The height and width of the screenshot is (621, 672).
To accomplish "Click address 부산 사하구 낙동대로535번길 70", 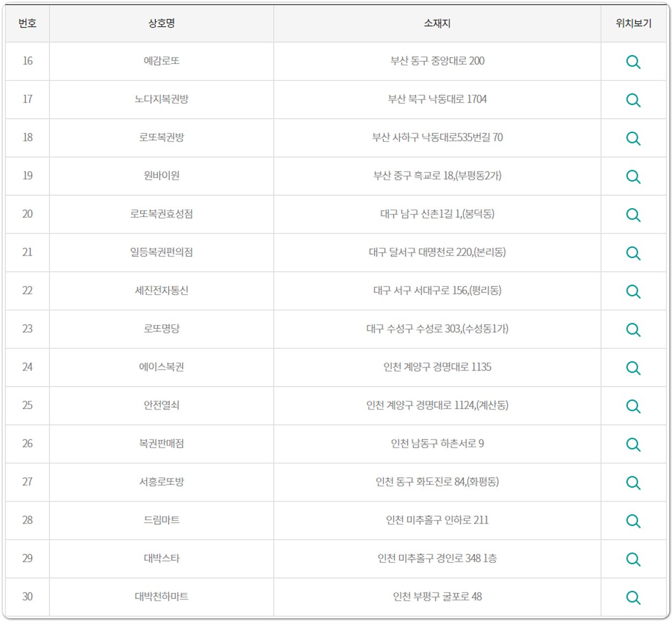I will click(437, 137).
